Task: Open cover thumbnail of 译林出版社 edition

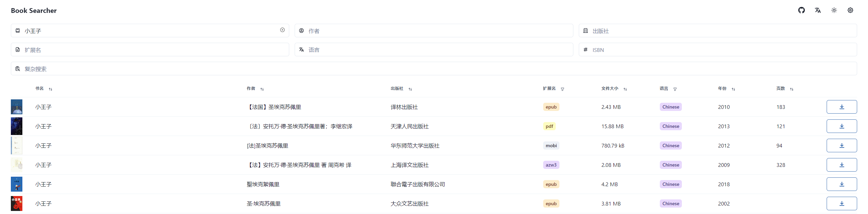Action: 17,107
